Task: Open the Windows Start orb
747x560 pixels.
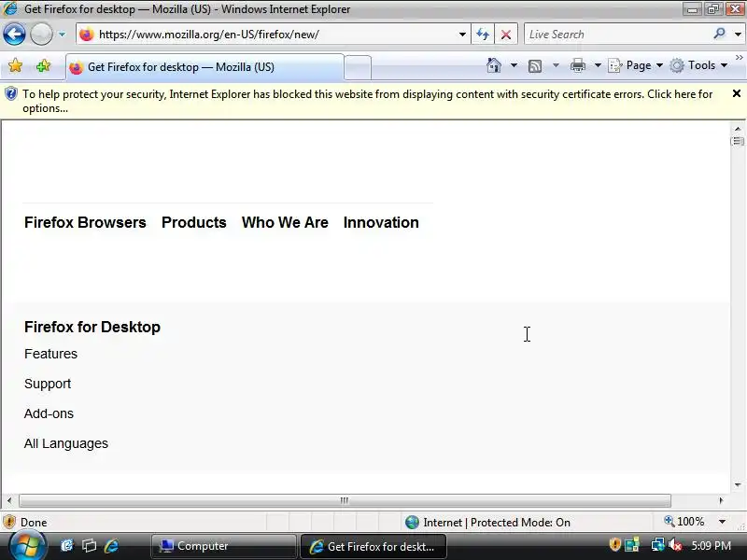Action: (26, 546)
